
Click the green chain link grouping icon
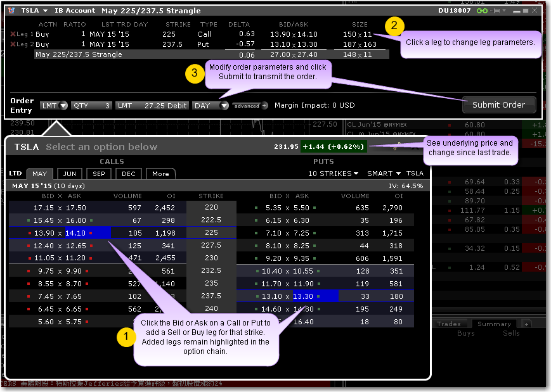point(482,11)
